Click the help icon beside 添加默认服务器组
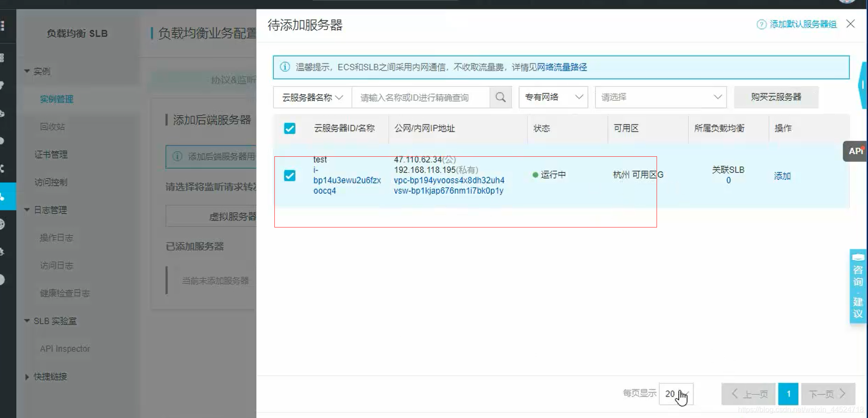The width and height of the screenshot is (868, 418). [761, 25]
